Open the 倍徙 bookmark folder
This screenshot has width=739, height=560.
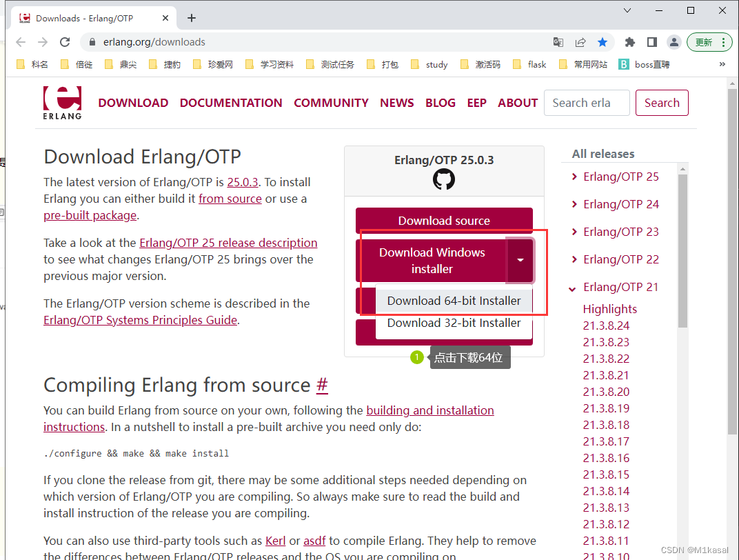pos(77,64)
